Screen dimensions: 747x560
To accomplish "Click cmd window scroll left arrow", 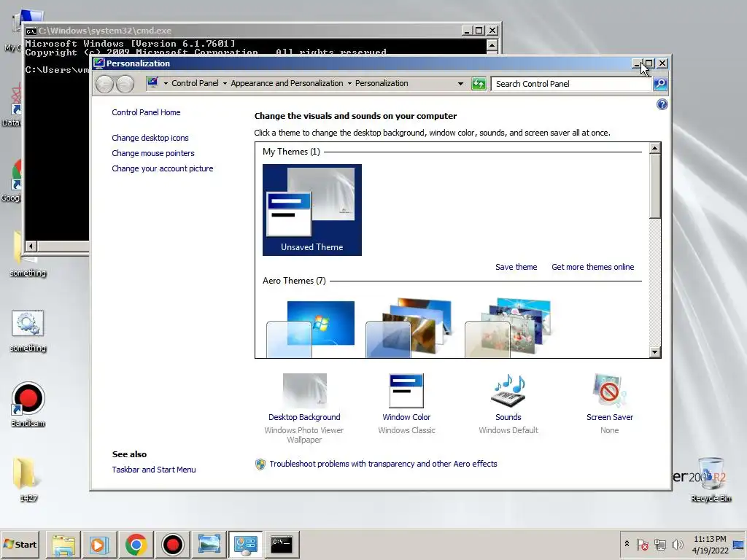I will point(31,246).
